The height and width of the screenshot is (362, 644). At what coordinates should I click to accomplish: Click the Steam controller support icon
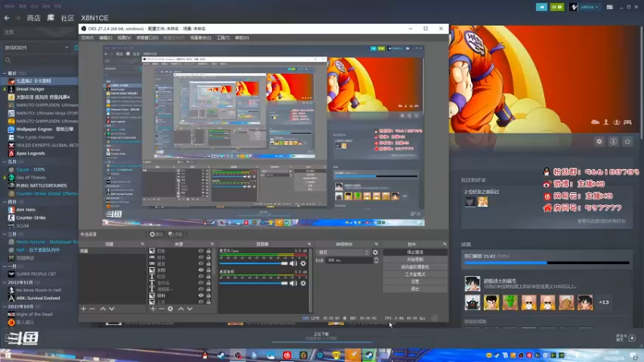(x=628, y=122)
